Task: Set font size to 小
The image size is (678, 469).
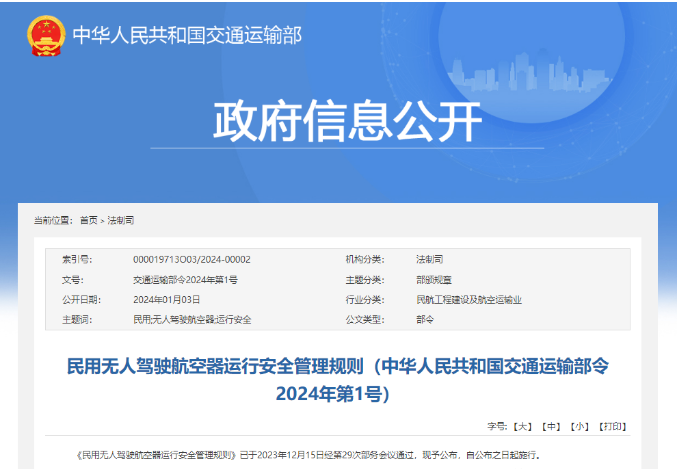Action: coord(580,427)
